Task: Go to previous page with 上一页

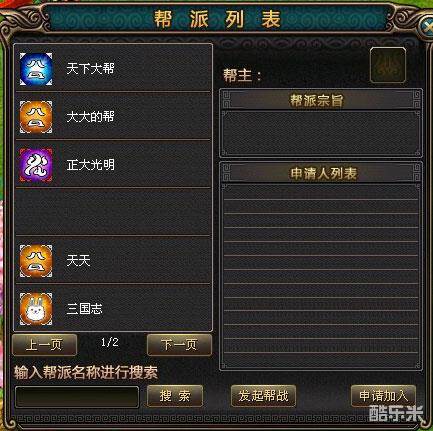Action: coord(44,345)
